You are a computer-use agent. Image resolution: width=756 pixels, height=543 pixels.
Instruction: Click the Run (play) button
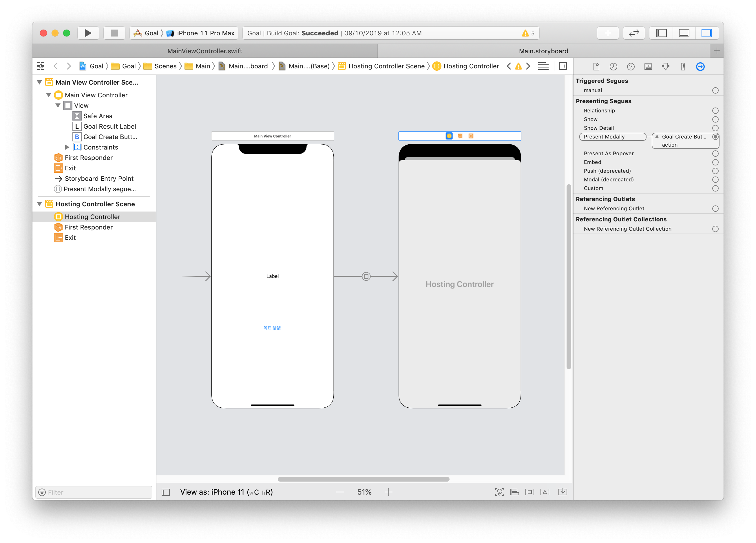88,33
